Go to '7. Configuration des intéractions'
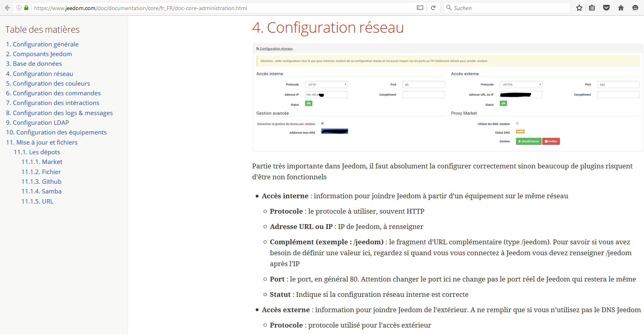This screenshot has height=334, width=644. tap(53, 103)
